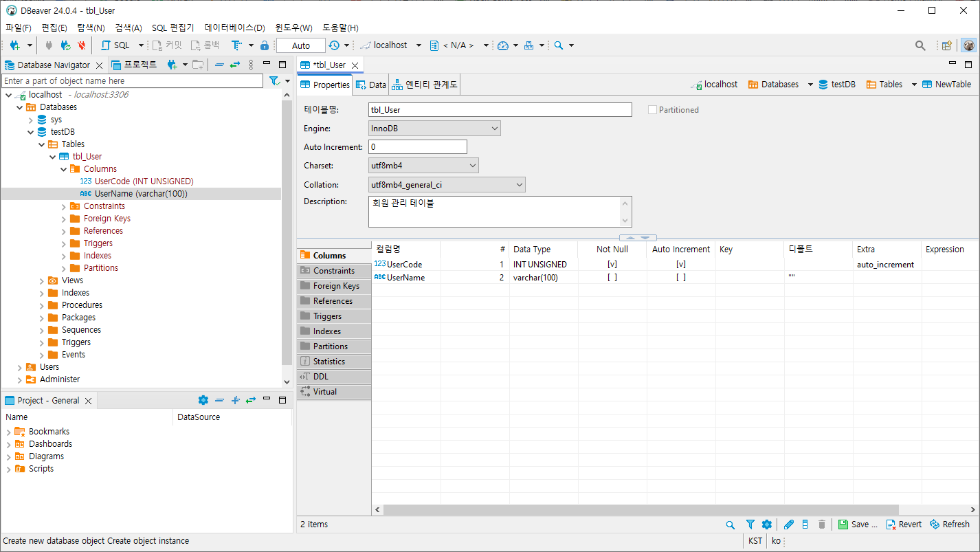The width and height of the screenshot is (980, 552).
Task: Open the 파일(F) menu
Action: coord(19,27)
